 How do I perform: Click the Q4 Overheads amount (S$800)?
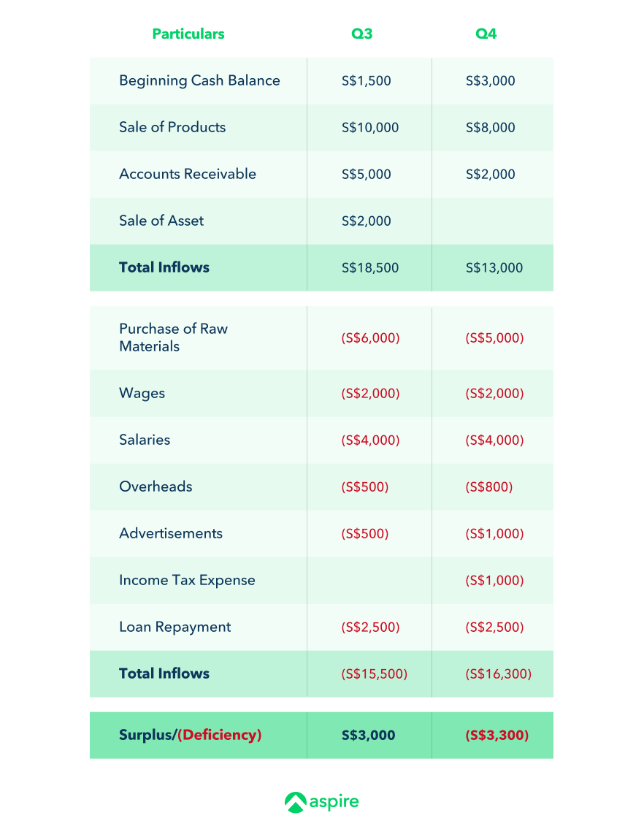coord(489,486)
